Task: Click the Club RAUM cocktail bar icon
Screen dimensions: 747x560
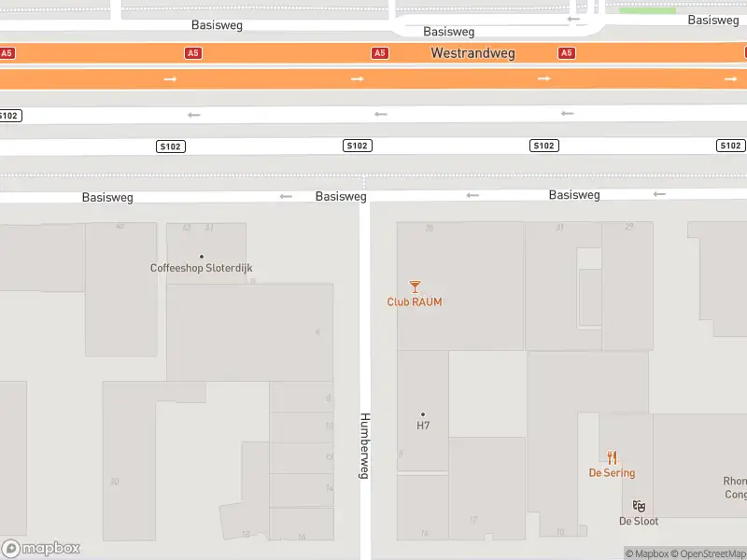Action: pos(415,287)
